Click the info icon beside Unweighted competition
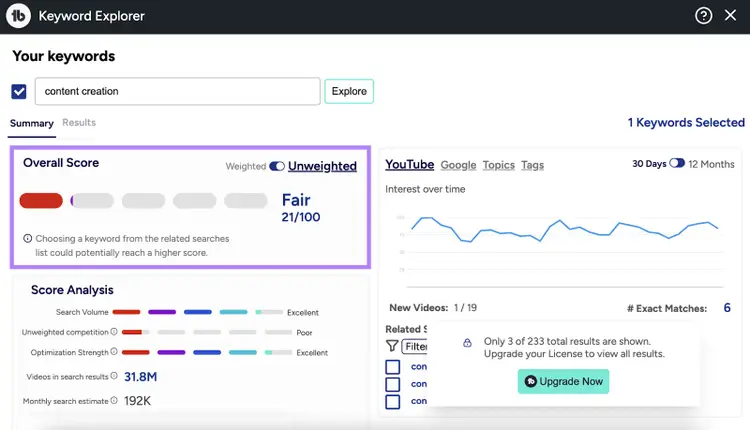 point(114,331)
